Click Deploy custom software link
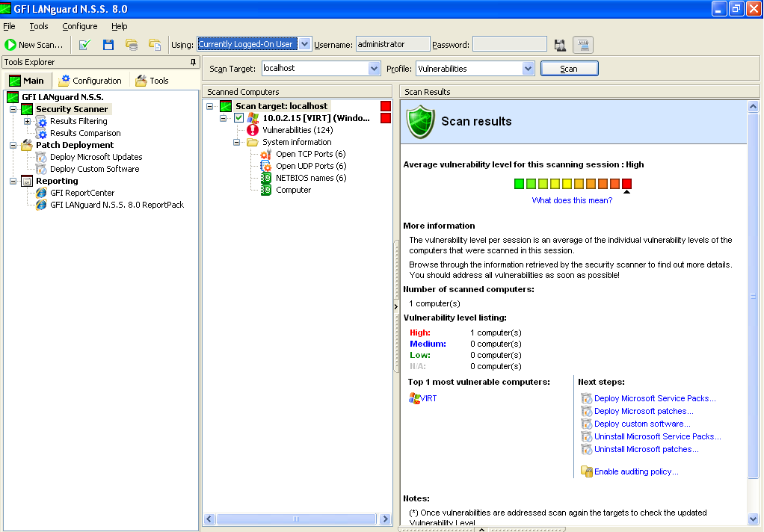764x532 pixels. tap(642, 424)
